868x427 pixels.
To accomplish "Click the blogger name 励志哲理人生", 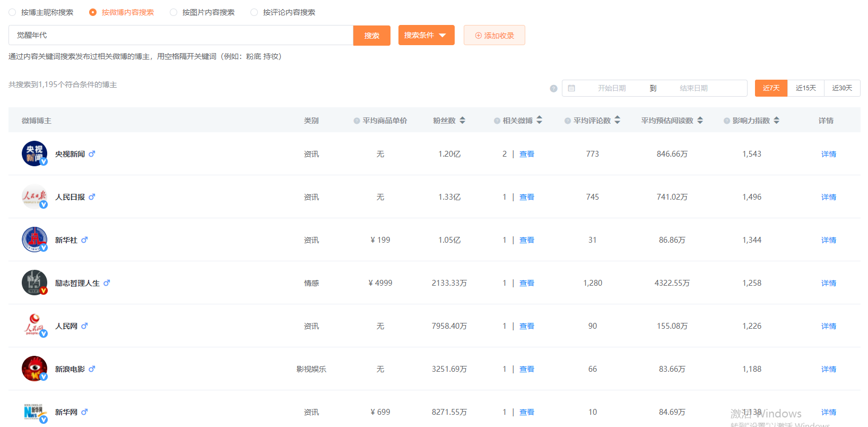I will point(77,283).
